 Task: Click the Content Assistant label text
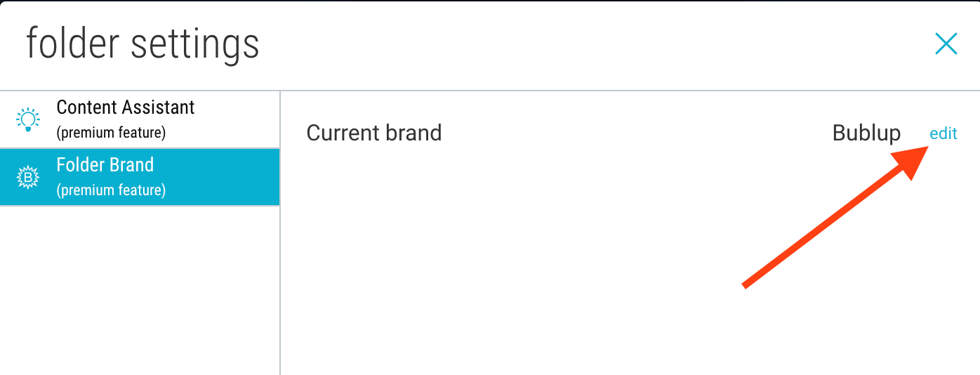click(126, 107)
